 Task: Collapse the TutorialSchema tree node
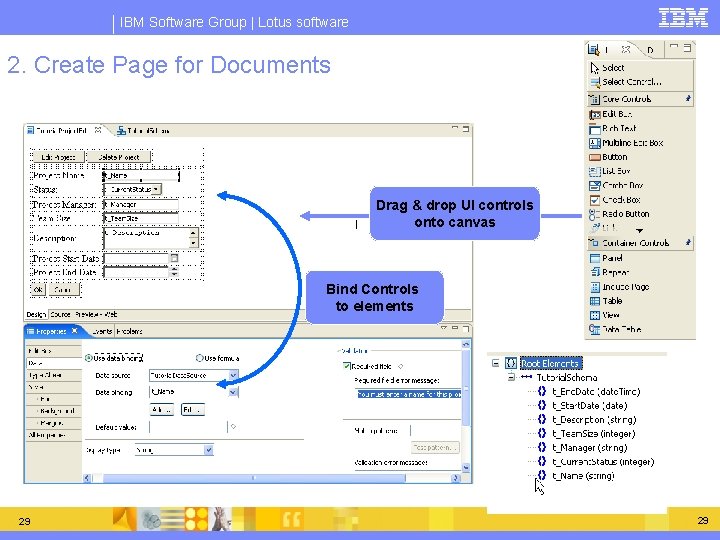point(511,377)
